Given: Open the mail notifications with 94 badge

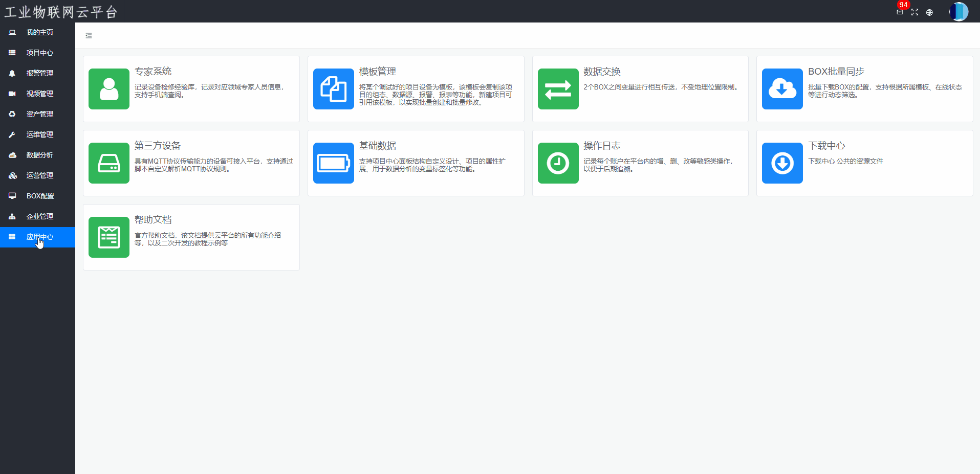Looking at the screenshot, I should tap(900, 12).
